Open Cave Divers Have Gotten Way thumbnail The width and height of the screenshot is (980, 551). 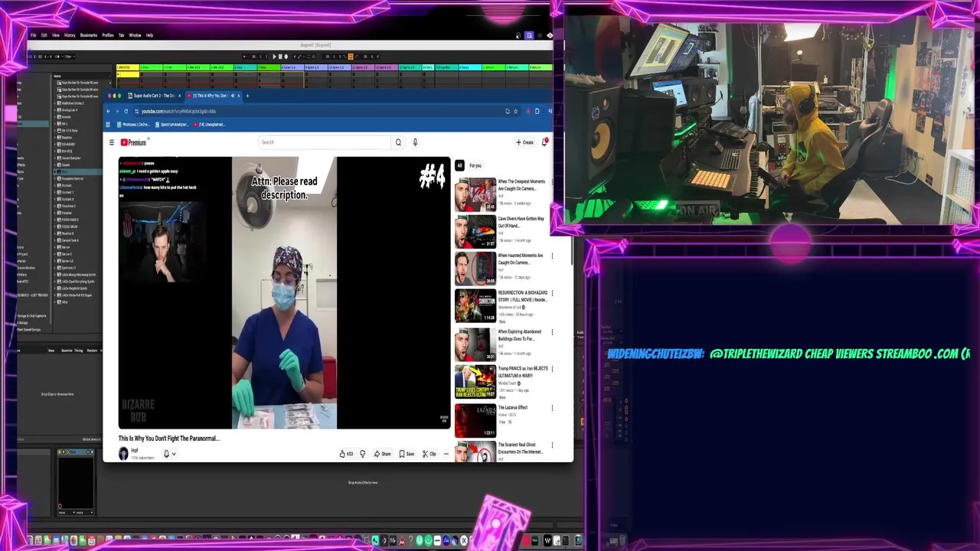pos(475,232)
